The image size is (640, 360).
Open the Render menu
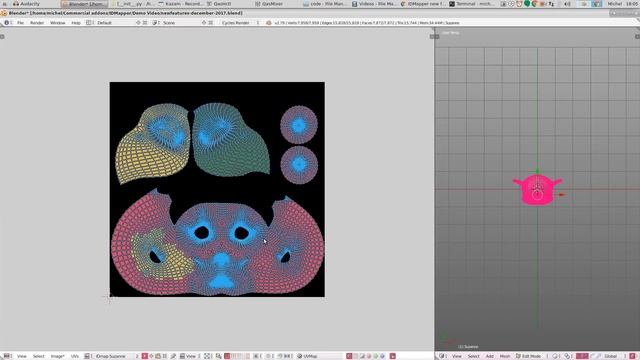pyautogui.click(x=37, y=23)
